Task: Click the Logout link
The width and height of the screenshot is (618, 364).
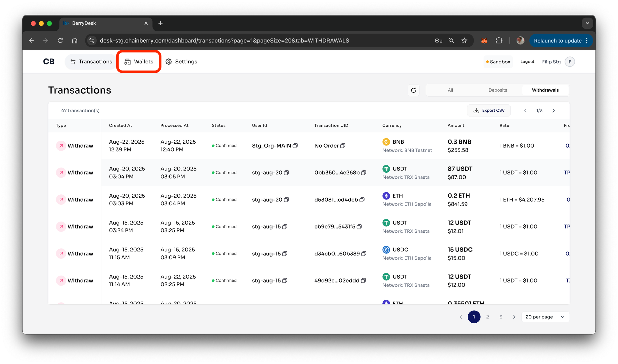Action: click(527, 62)
